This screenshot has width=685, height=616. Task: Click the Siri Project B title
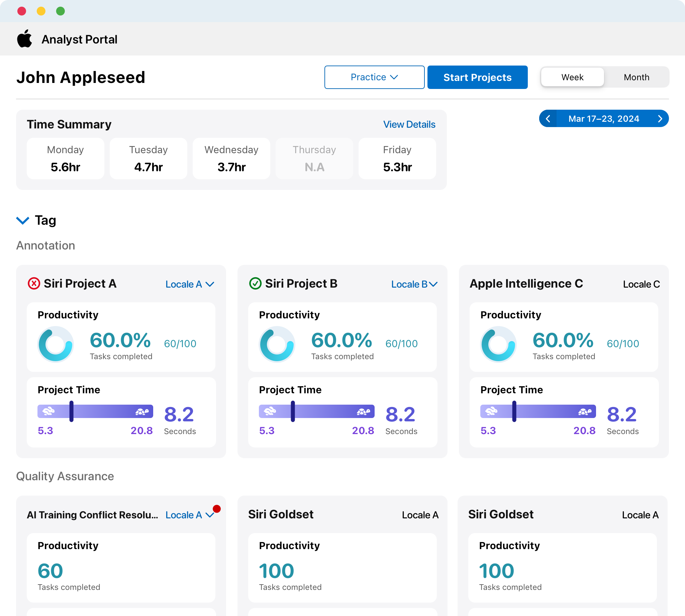click(x=301, y=284)
